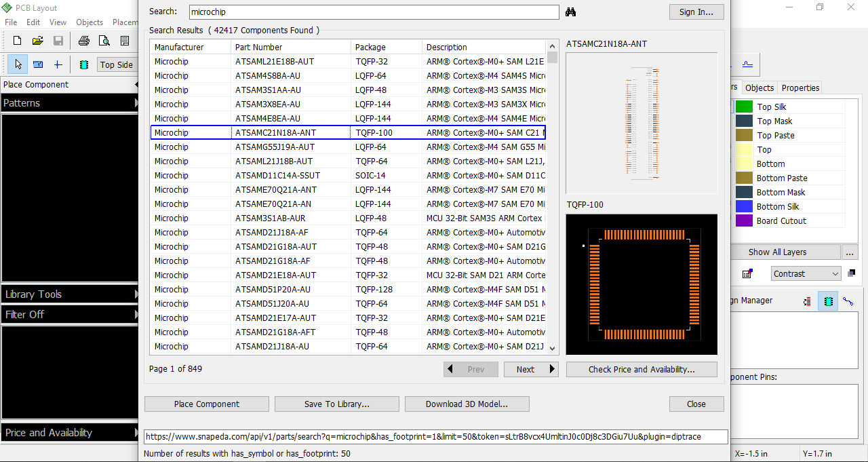This screenshot has width=868, height=462.
Task: Select the ATSAMD51P20A-AU search result row
Action: [x=292, y=289]
